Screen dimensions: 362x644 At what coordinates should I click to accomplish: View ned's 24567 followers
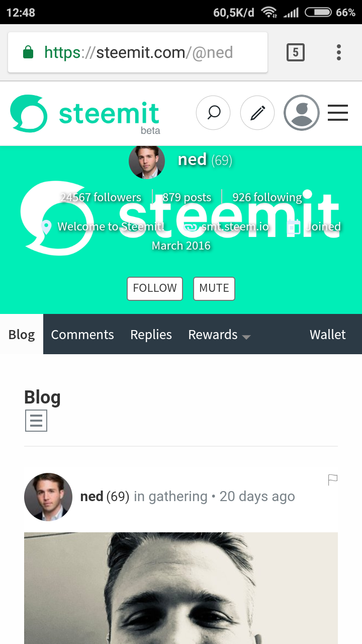pyautogui.click(x=100, y=197)
